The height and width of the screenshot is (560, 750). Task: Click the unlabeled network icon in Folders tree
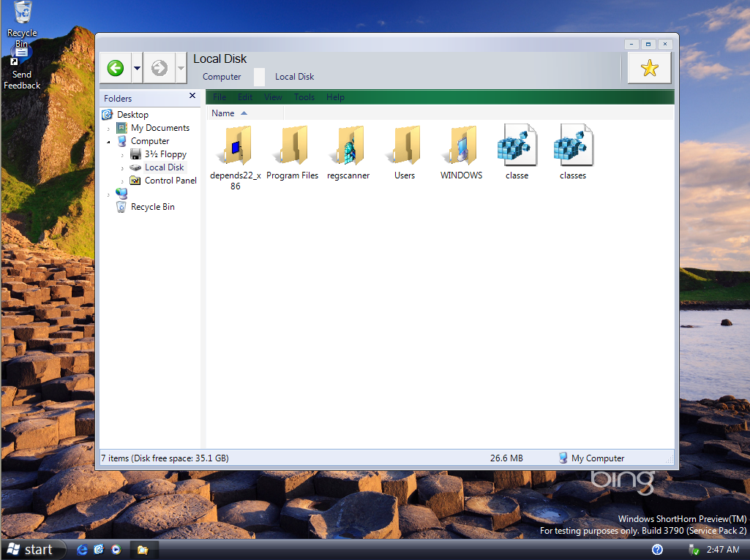click(x=121, y=194)
